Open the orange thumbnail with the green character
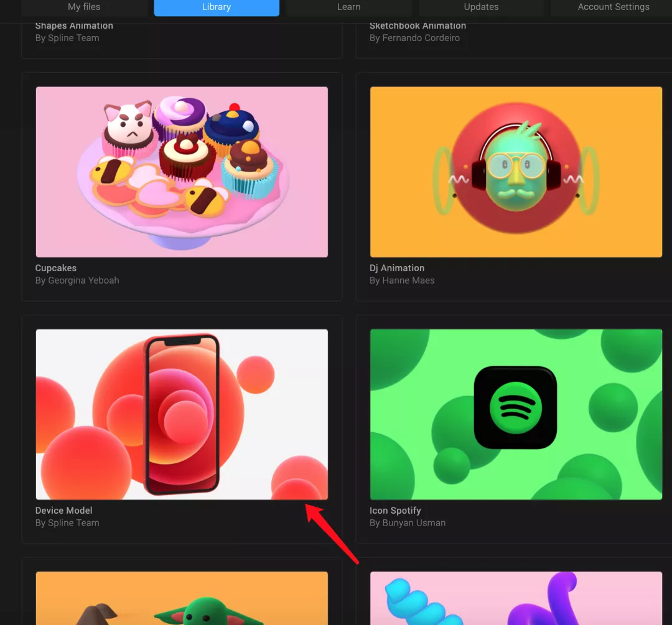Viewport: 672px width, 625px height. pyautogui.click(x=182, y=598)
